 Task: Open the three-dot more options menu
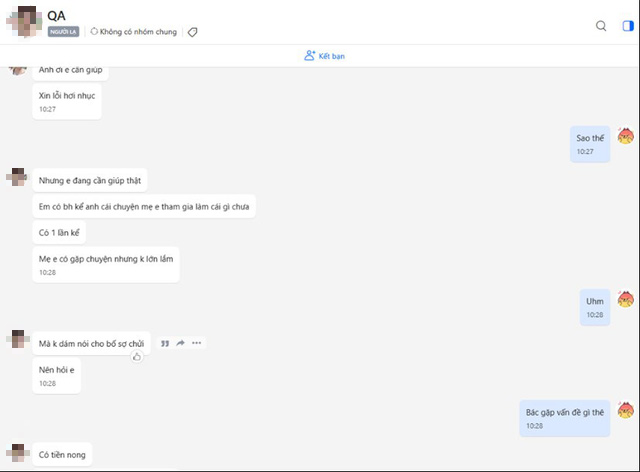[x=197, y=343]
